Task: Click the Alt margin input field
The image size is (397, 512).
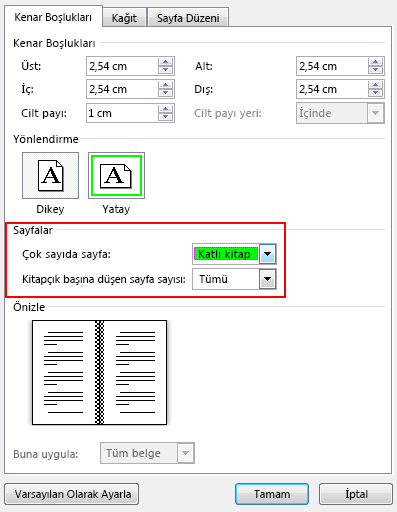Action: 332,66
